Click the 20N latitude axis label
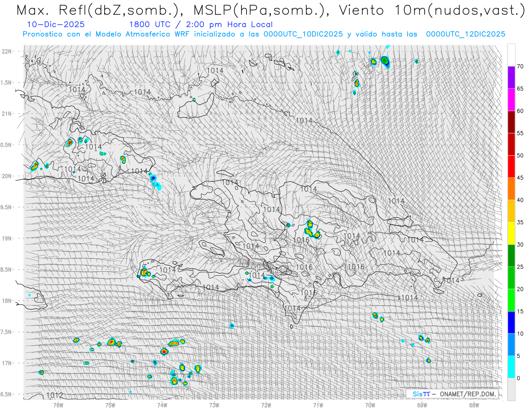The width and height of the screenshot is (532, 411). click(7, 176)
